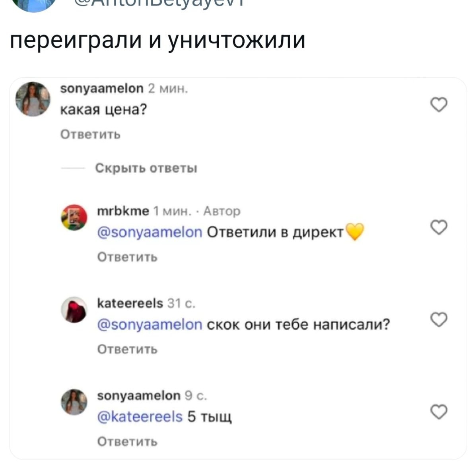Reply to kateereels' question comment
This screenshot has height=467, width=476.
click(x=128, y=349)
